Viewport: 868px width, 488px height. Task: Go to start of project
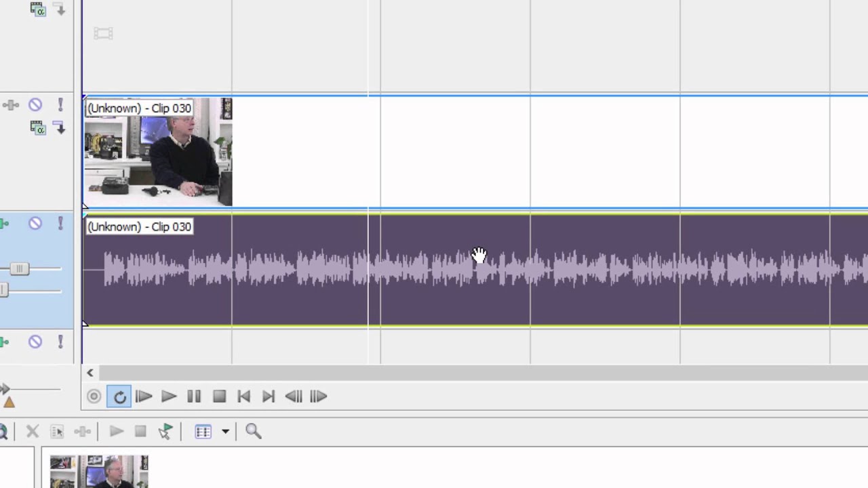tap(244, 396)
